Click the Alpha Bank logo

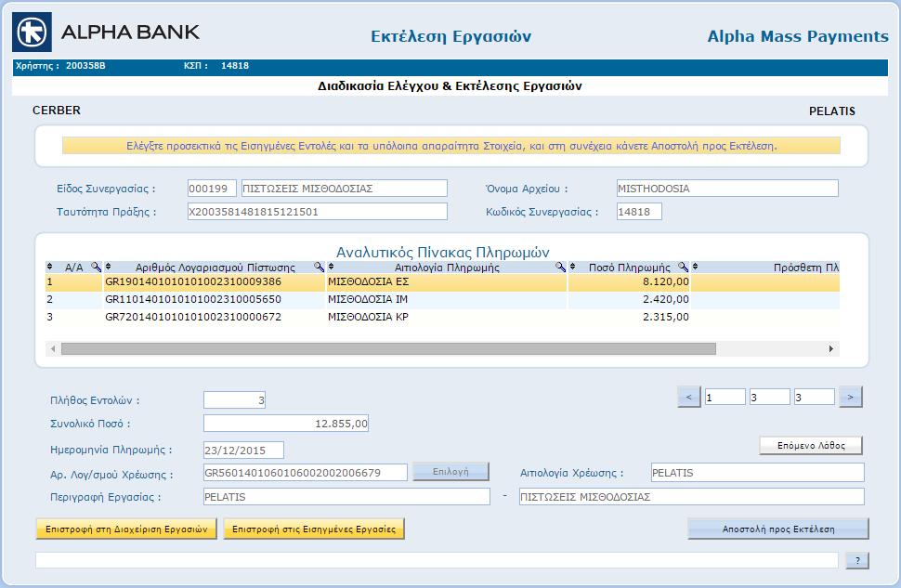coord(106,33)
